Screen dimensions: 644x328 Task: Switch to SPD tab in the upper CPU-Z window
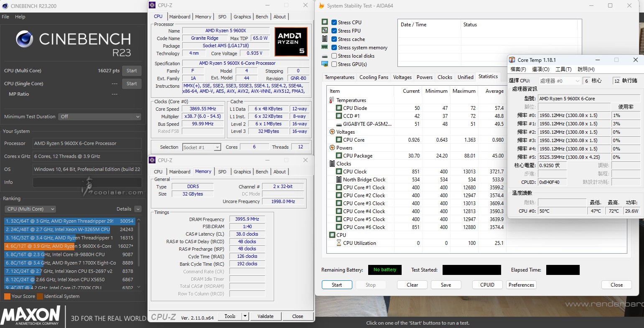tap(222, 17)
